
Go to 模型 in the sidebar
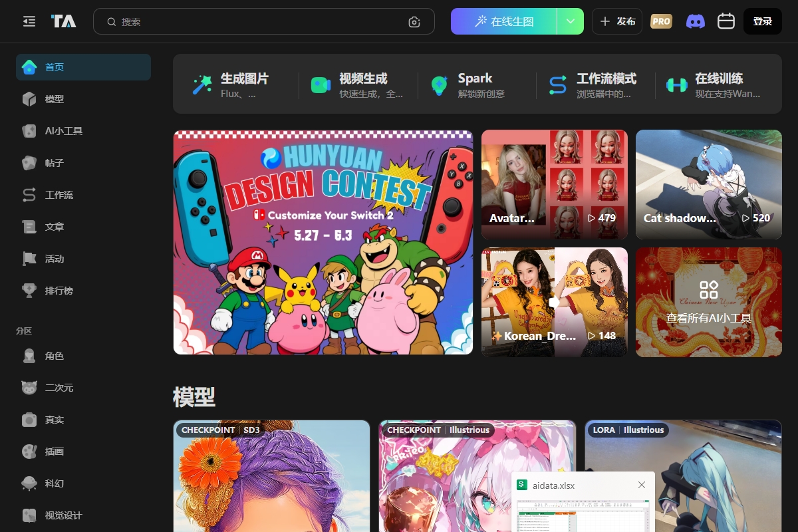55,99
